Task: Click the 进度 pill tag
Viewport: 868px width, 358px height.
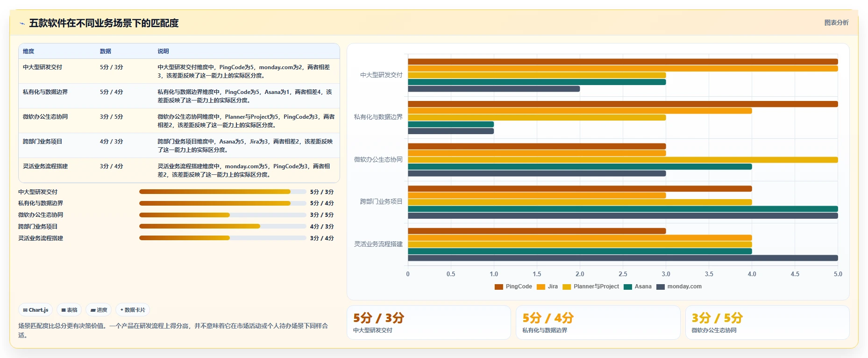Action: pyautogui.click(x=99, y=310)
